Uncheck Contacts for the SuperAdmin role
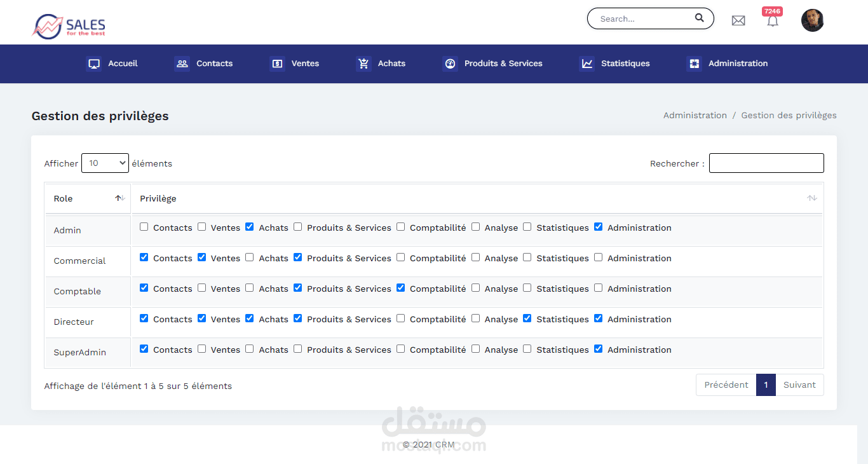The image size is (868, 464). point(144,349)
